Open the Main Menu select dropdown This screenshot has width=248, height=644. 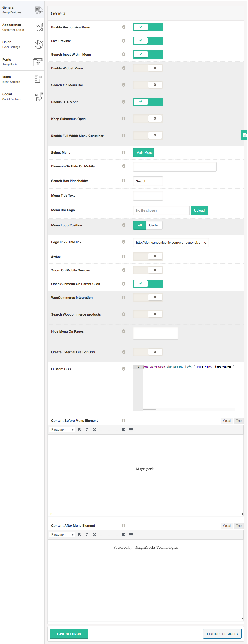[143, 152]
